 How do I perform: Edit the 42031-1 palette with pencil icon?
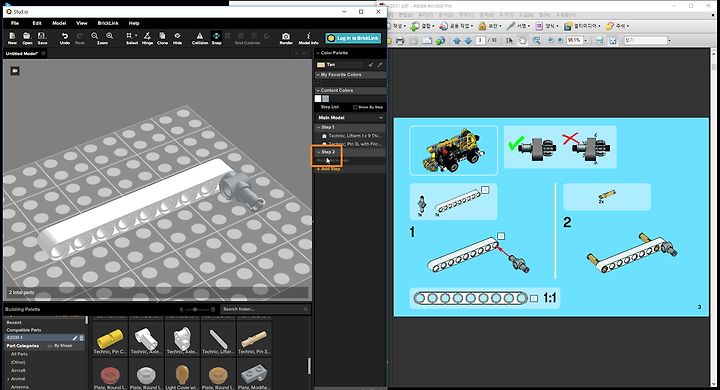click(75, 338)
